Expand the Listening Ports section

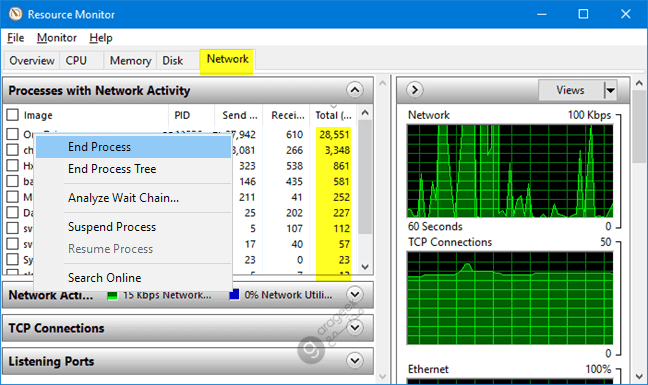coord(355,361)
